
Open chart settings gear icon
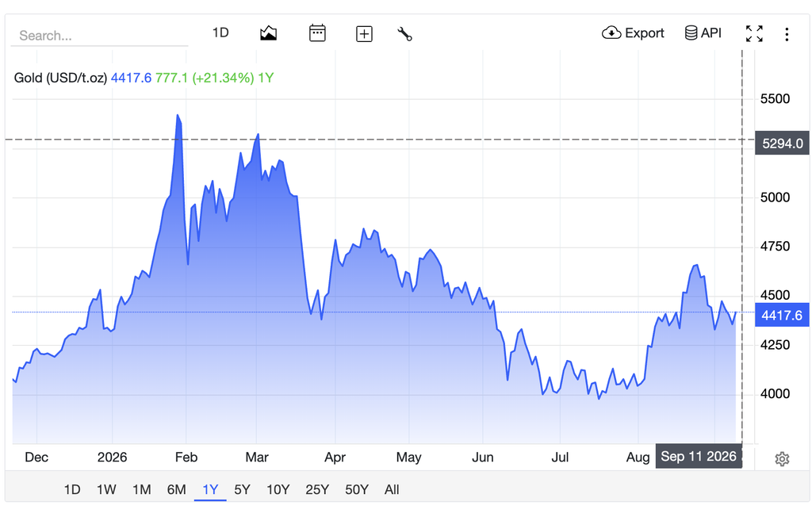coord(782,459)
